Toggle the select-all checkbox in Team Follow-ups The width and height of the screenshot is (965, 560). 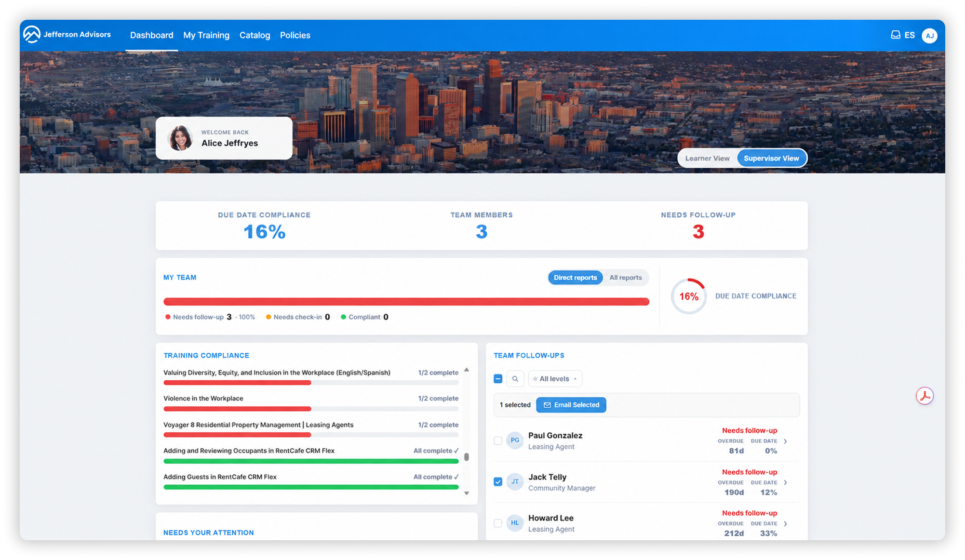pyautogui.click(x=498, y=379)
